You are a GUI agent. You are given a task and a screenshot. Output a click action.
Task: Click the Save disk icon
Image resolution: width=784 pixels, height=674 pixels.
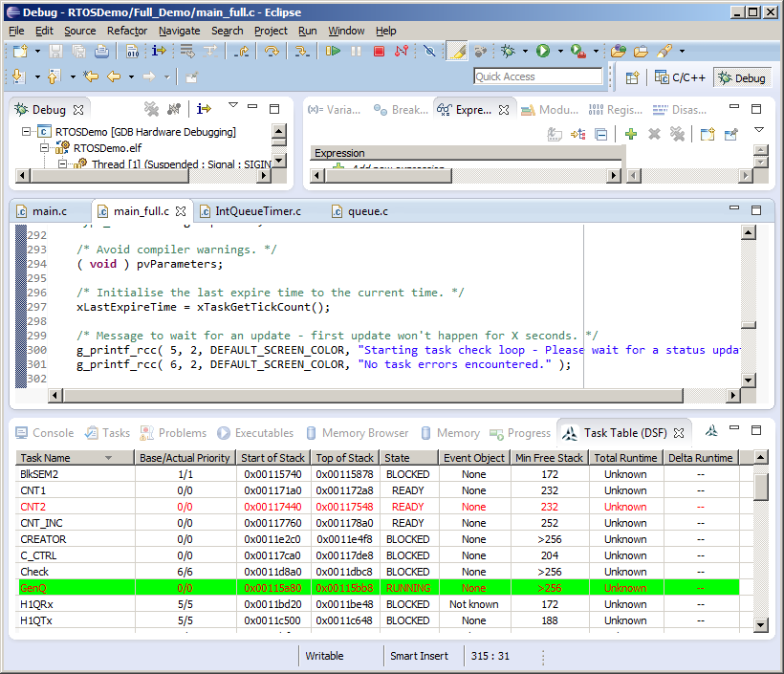[55, 51]
